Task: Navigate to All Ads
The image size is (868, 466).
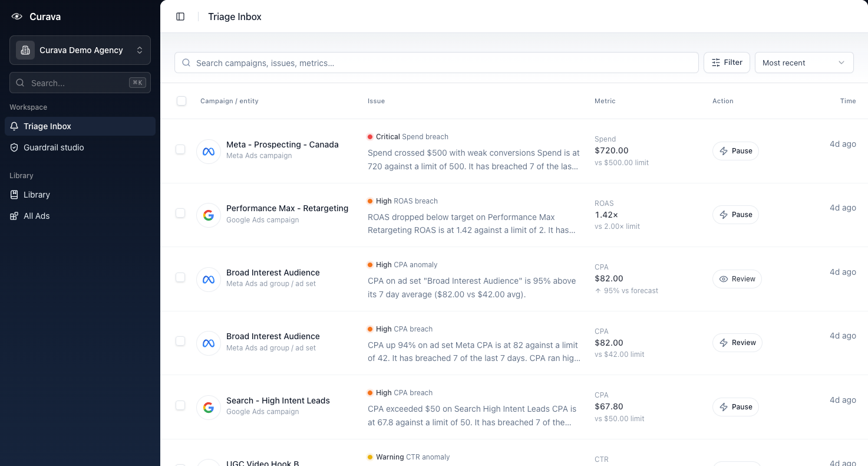Action: pos(80,216)
